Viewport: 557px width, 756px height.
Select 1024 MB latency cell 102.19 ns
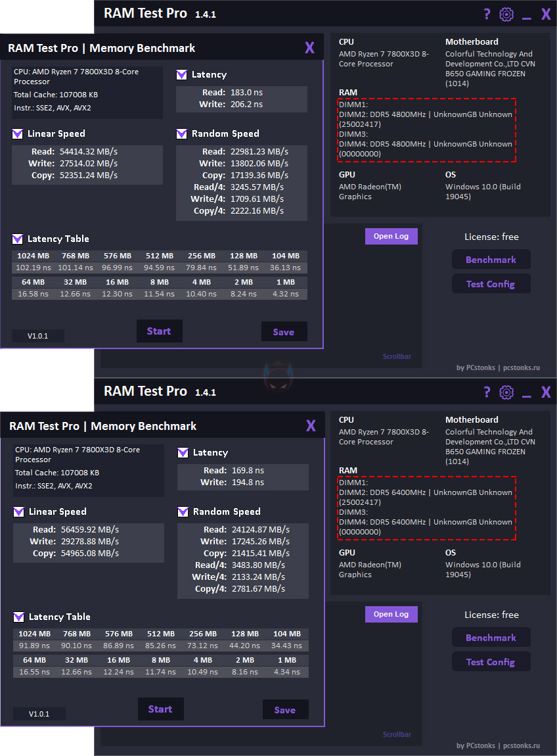pos(33,268)
